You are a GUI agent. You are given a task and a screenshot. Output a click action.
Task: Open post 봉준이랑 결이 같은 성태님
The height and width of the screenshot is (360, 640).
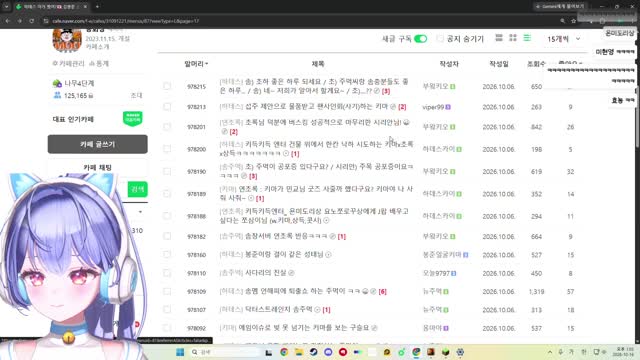(284, 254)
